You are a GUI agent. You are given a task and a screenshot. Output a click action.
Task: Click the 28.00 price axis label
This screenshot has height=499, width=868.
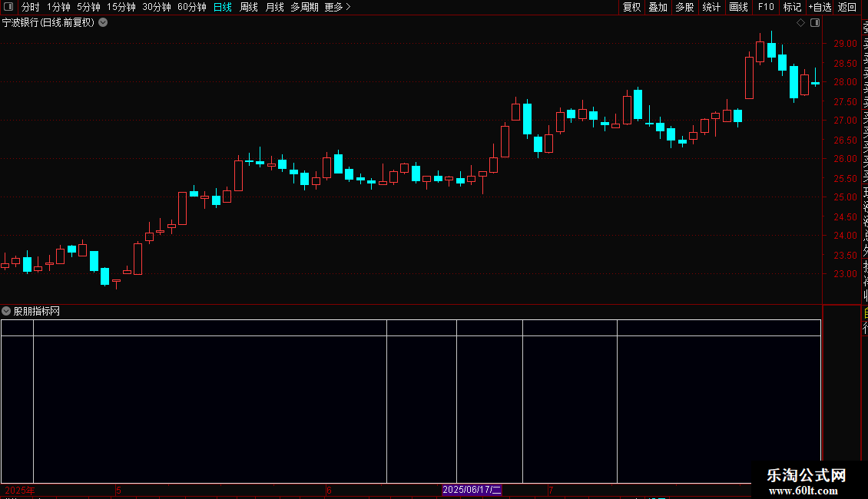coord(845,82)
